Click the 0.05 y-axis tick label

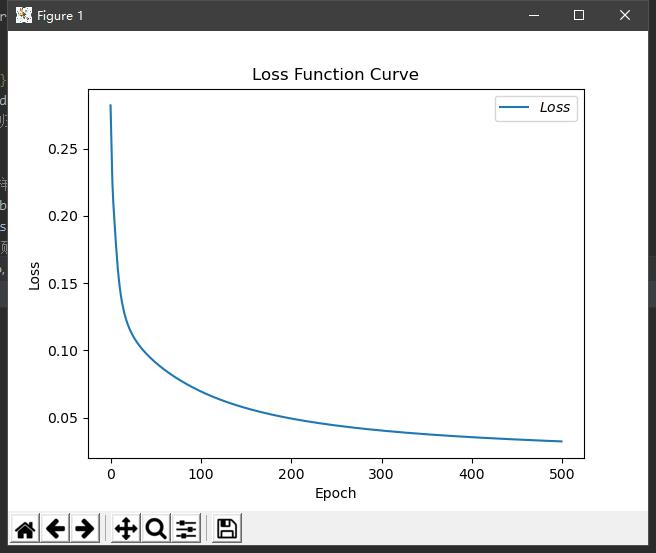(x=63, y=418)
